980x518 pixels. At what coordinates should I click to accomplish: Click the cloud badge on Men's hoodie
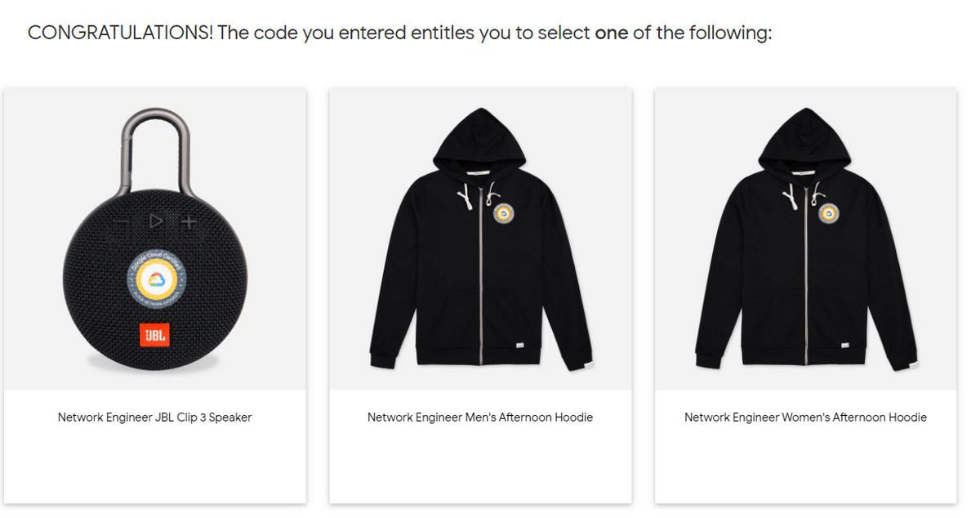pyautogui.click(x=504, y=213)
